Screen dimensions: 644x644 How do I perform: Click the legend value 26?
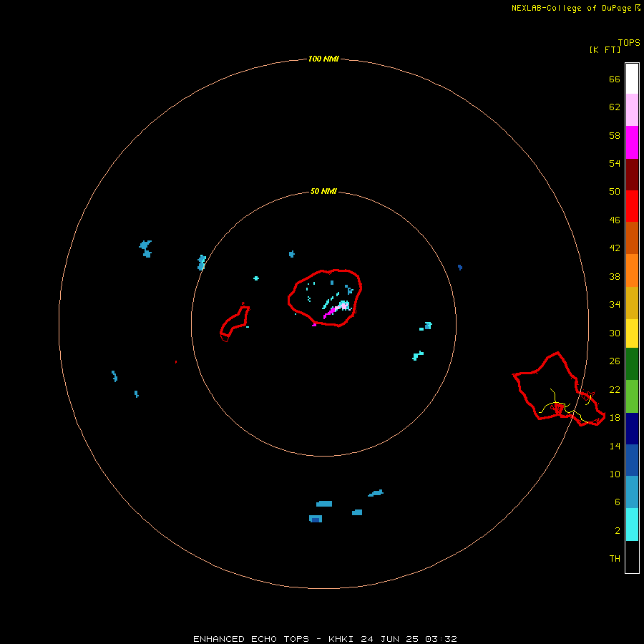coord(615,361)
